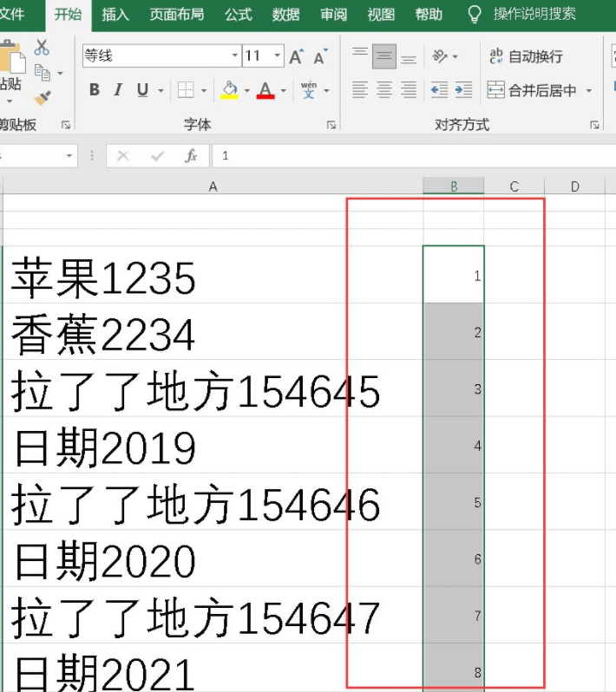The height and width of the screenshot is (692, 616).
Task: Open 对齐方式 alignment dialog launcher
Action: point(595,126)
